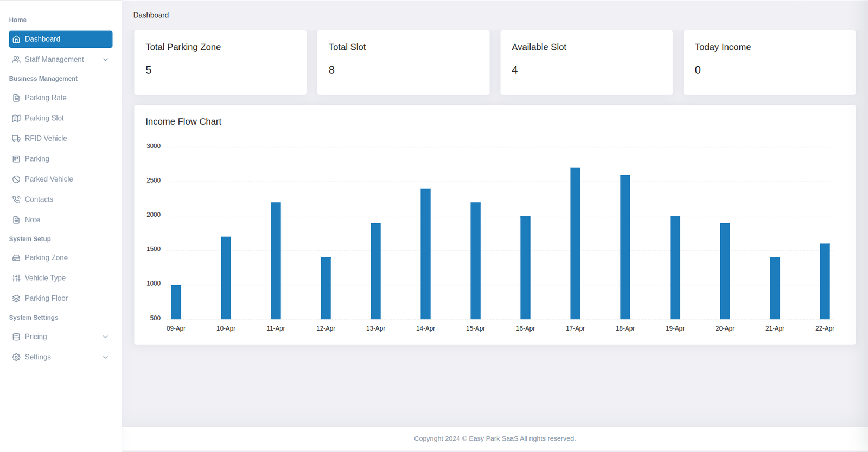868x452 pixels.
Task: Click the Total Parking Zone card
Action: point(220,62)
